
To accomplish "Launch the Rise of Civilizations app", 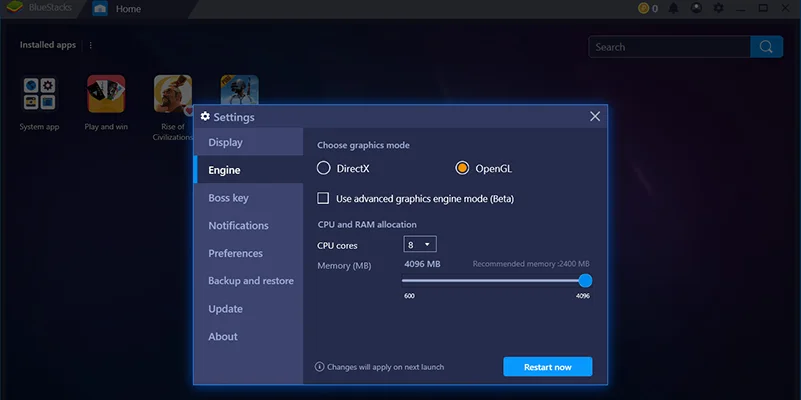I will click(173, 94).
